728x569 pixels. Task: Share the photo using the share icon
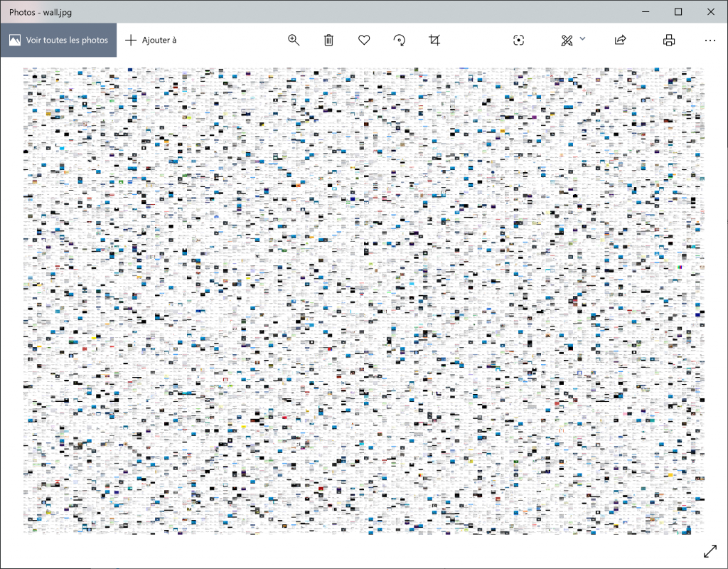click(620, 40)
